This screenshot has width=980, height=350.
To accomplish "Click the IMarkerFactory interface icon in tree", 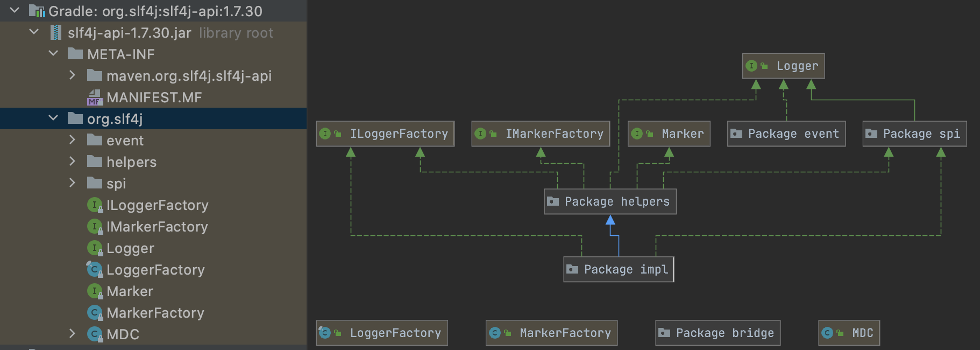I will 95,226.
